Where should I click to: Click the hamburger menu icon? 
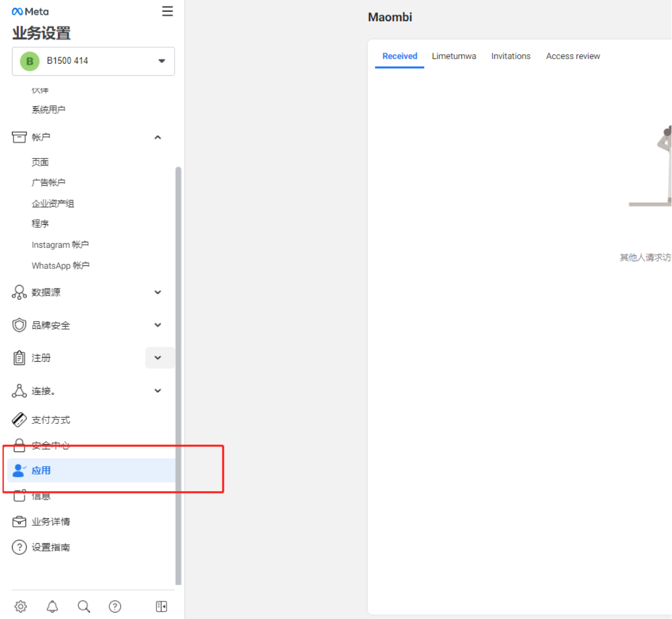point(167,12)
